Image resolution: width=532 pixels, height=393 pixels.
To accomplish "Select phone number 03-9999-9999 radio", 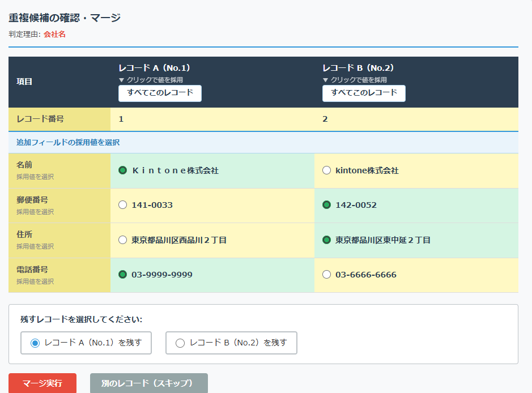I will tap(122, 274).
